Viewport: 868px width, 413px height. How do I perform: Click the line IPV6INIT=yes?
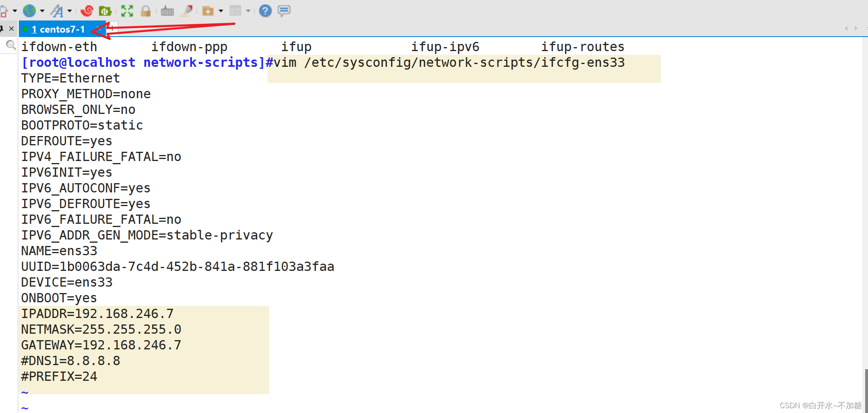[x=67, y=172]
